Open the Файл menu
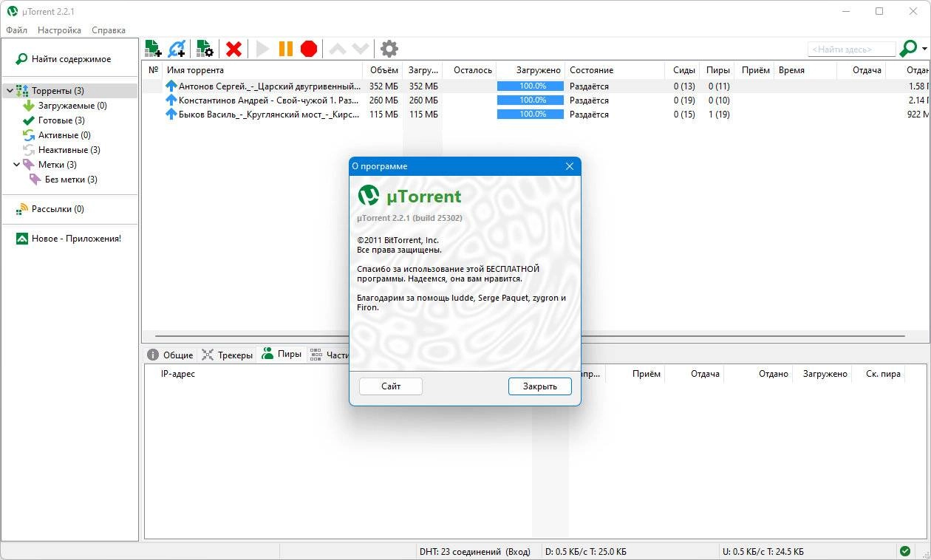 [16, 30]
